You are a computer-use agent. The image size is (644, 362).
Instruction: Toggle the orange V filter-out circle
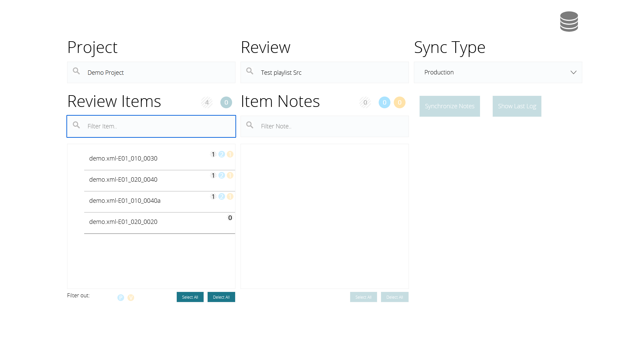(131, 298)
